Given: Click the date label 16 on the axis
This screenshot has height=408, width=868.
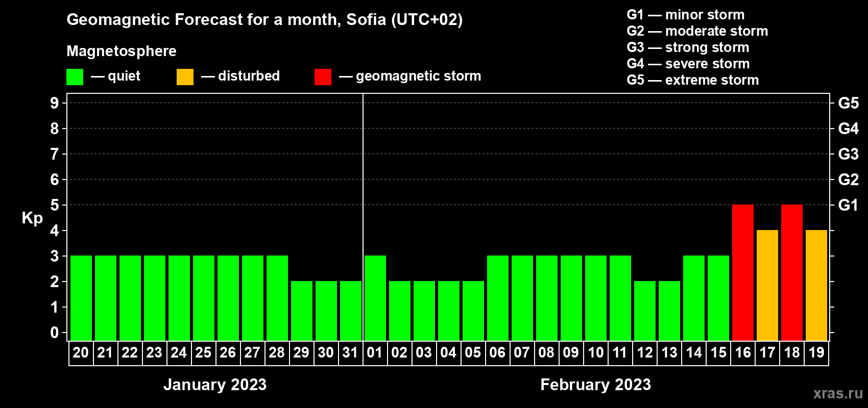Looking at the screenshot, I should tap(743, 353).
